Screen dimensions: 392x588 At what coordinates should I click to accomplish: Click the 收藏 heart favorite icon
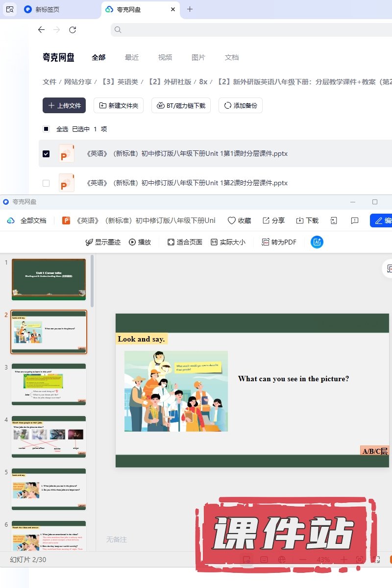click(232, 220)
